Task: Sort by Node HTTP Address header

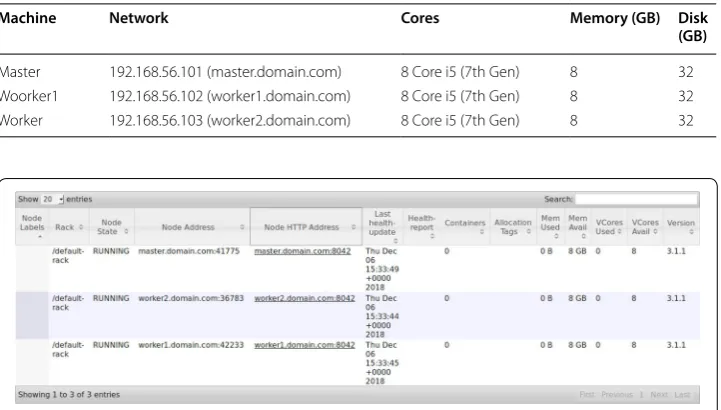Action: (306, 227)
